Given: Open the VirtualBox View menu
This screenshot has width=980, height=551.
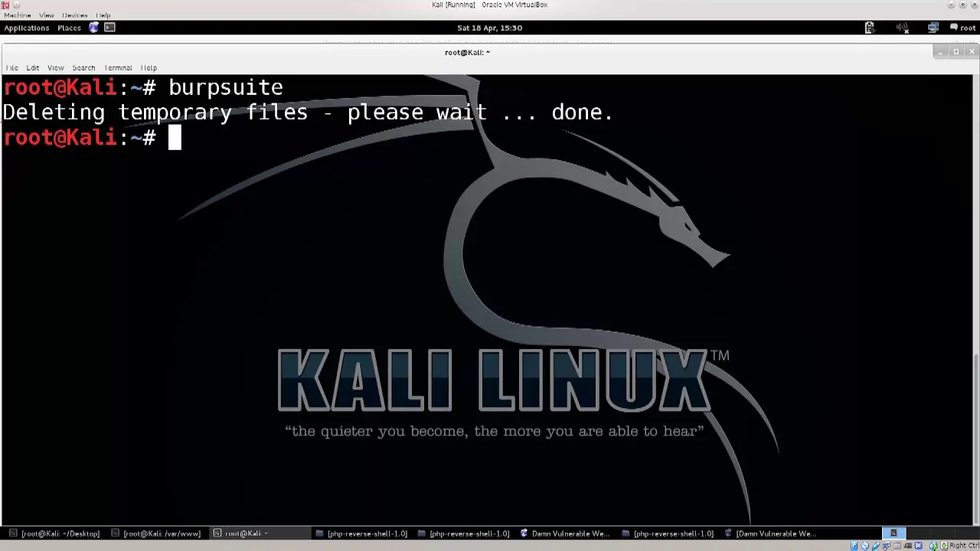Looking at the screenshot, I should (x=47, y=15).
